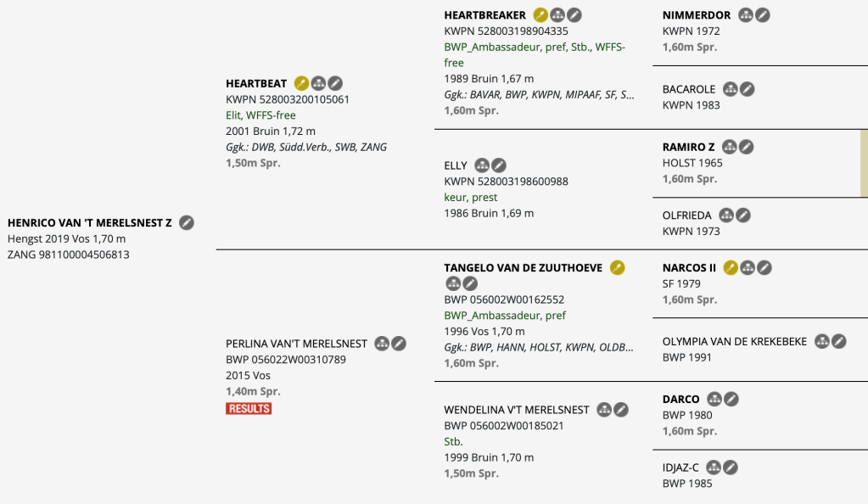Click edit pencil next to OLYMPIA VAN DE KREKEBEKE
Image resolution: width=868 pixels, height=504 pixels.
[x=838, y=341]
